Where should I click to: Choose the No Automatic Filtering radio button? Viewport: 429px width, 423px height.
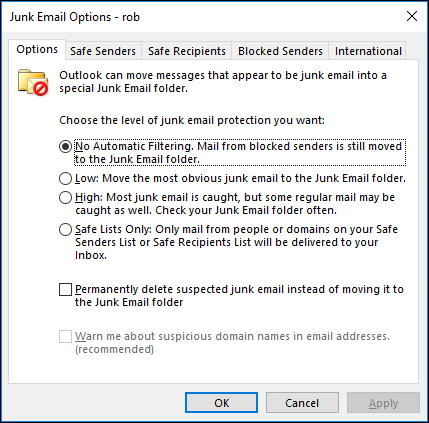point(65,146)
